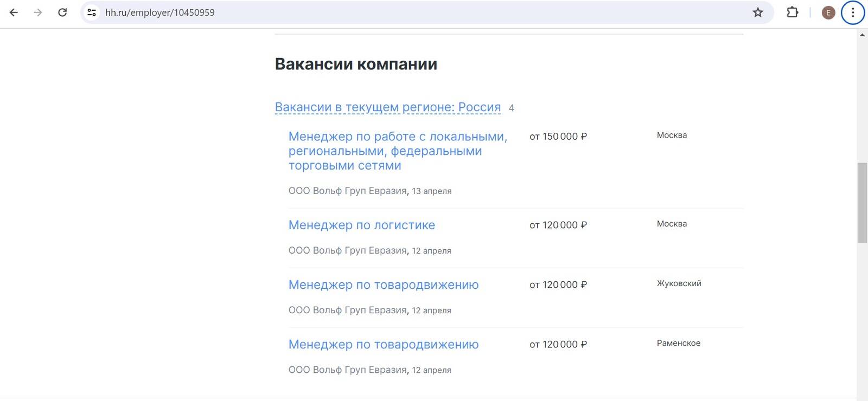The width and height of the screenshot is (868, 401).
Task: Click the vacancy count '4'
Action: (x=511, y=108)
